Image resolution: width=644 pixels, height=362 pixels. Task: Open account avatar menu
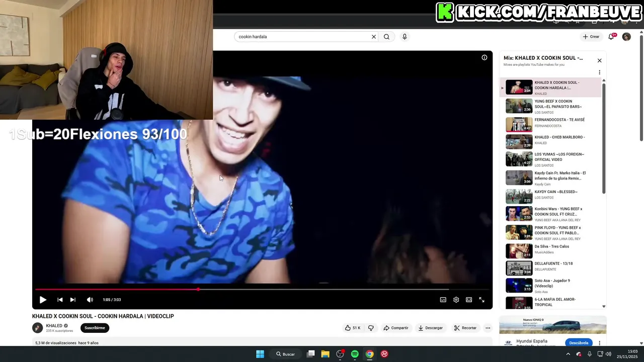(626, 37)
